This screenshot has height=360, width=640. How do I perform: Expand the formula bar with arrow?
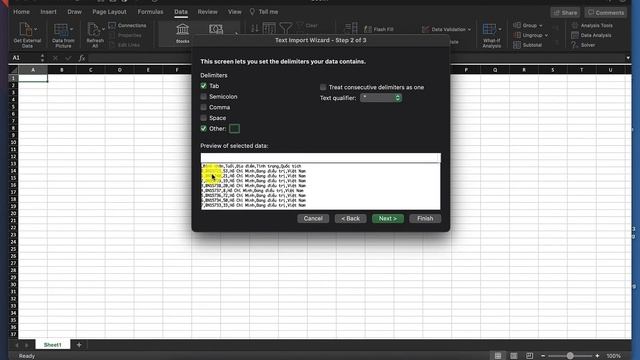click(628, 58)
